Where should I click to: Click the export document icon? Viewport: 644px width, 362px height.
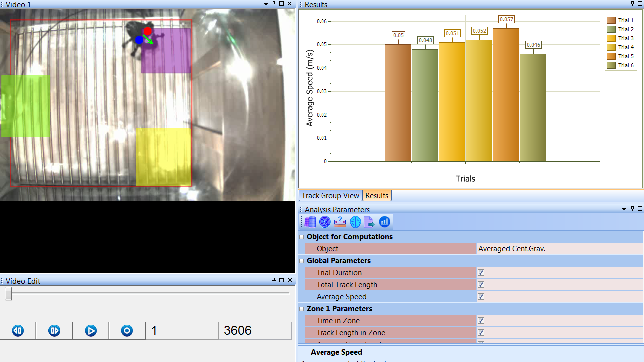click(x=369, y=222)
